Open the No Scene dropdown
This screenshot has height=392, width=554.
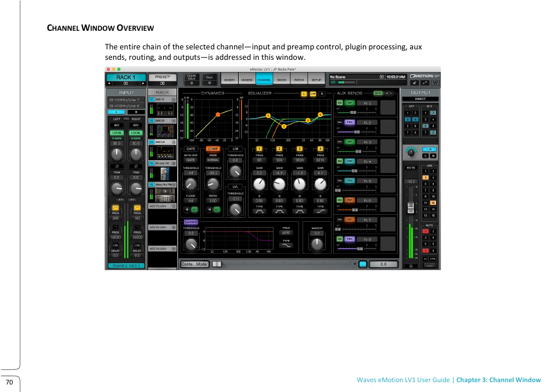[382, 77]
